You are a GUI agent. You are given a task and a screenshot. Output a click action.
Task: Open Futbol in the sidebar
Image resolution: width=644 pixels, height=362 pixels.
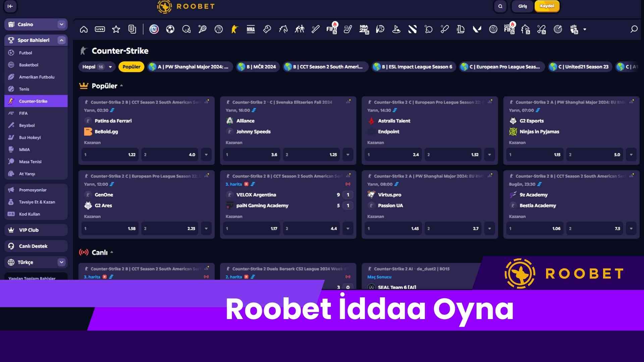pyautogui.click(x=36, y=53)
